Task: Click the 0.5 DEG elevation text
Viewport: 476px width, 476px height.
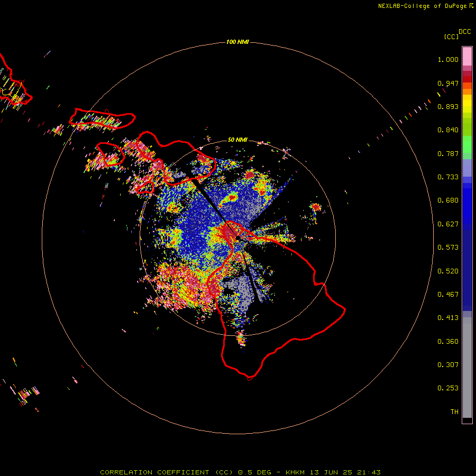Action: coord(254,472)
